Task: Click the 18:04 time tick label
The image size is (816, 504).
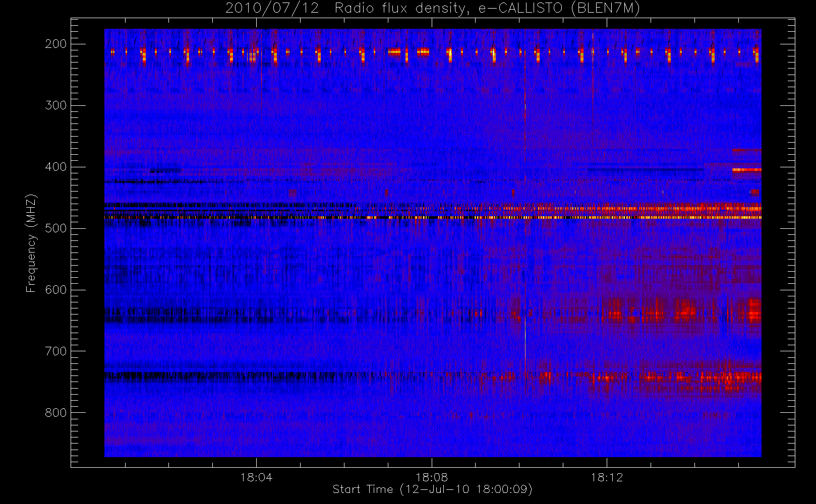Action: (x=256, y=477)
